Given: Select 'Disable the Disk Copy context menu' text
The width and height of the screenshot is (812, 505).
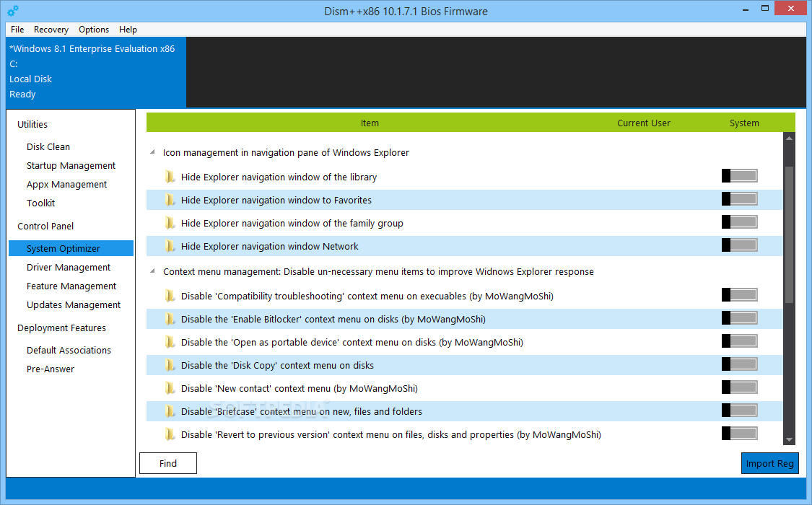Looking at the screenshot, I should pyautogui.click(x=277, y=365).
